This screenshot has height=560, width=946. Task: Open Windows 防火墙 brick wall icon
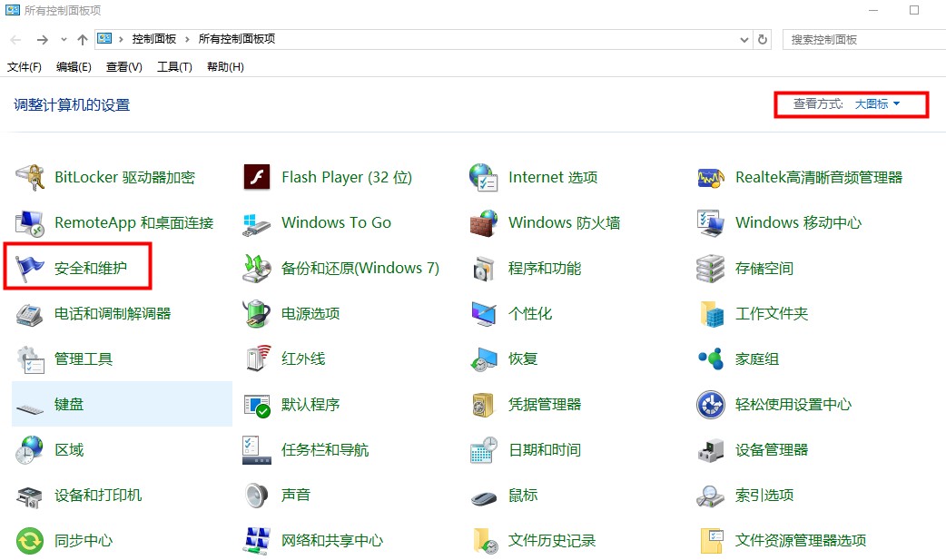[483, 223]
